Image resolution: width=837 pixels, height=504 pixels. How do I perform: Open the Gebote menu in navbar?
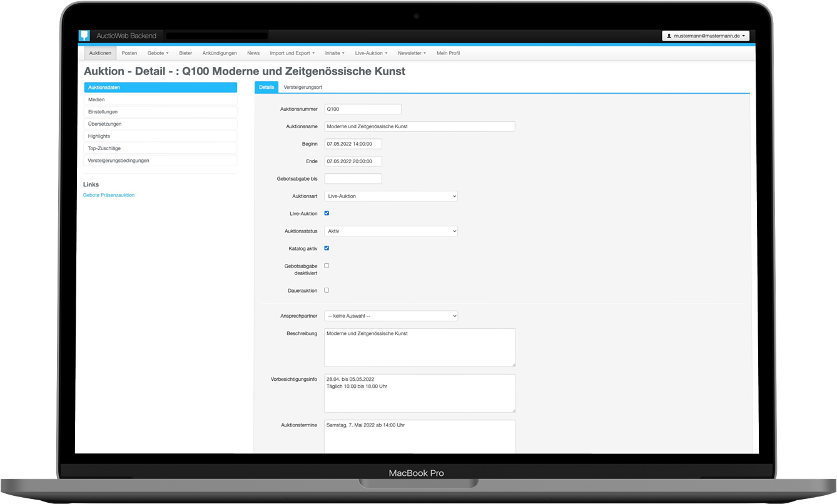tap(158, 53)
